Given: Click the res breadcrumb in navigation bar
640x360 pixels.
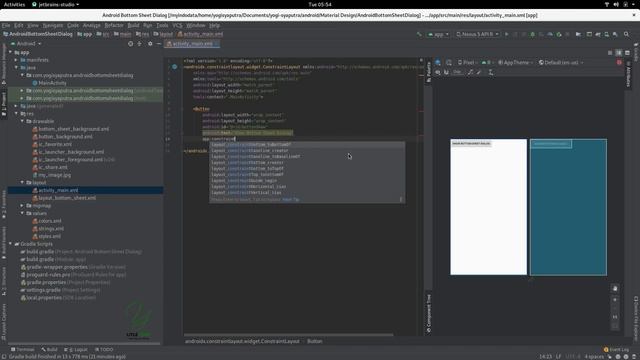Looking at the screenshot, I should 142,34.
